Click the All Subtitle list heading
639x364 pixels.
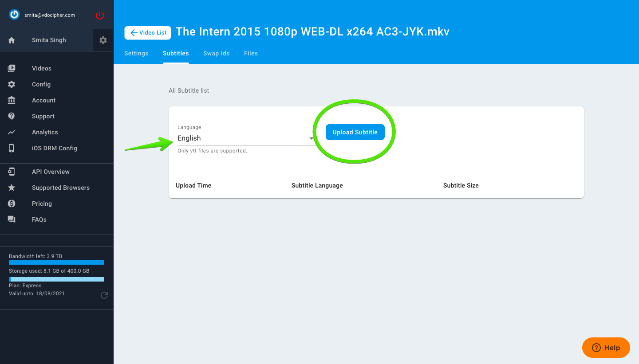click(189, 90)
